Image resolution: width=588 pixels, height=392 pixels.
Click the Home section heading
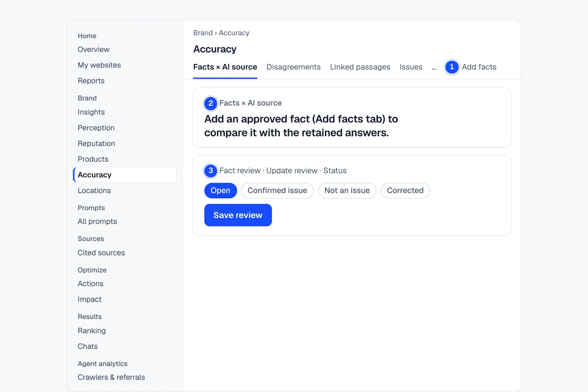[x=87, y=36]
